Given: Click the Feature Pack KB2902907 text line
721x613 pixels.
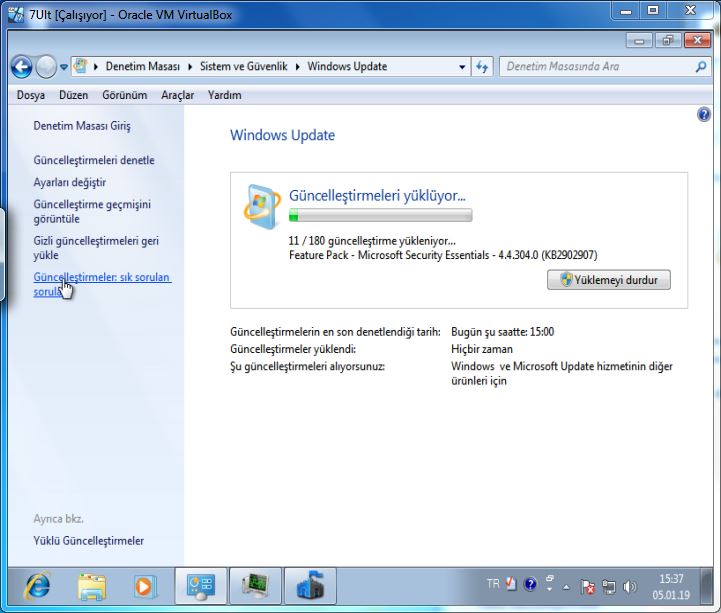Looking at the screenshot, I should pos(443,255).
